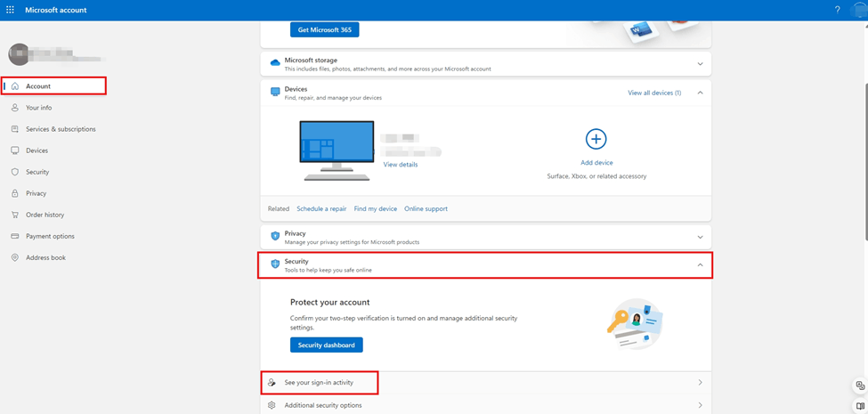Click the Add device plus icon
Image resolution: width=868 pixels, height=414 pixels.
click(x=596, y=139)
